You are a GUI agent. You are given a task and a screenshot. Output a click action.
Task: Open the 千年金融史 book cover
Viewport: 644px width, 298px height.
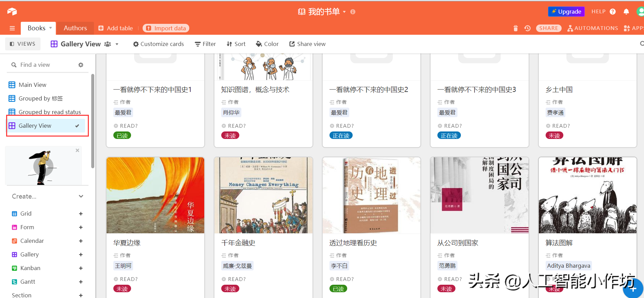tap(263, 195)
